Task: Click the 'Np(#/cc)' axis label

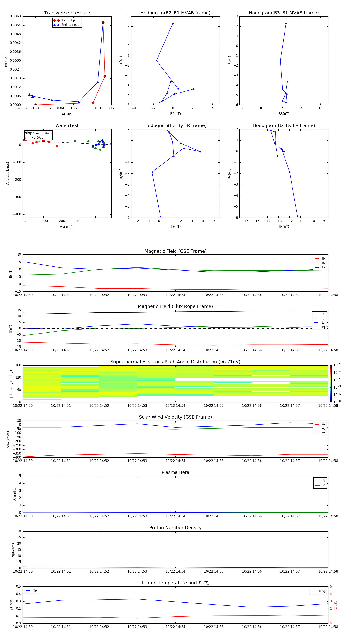Action: [13, 550]
